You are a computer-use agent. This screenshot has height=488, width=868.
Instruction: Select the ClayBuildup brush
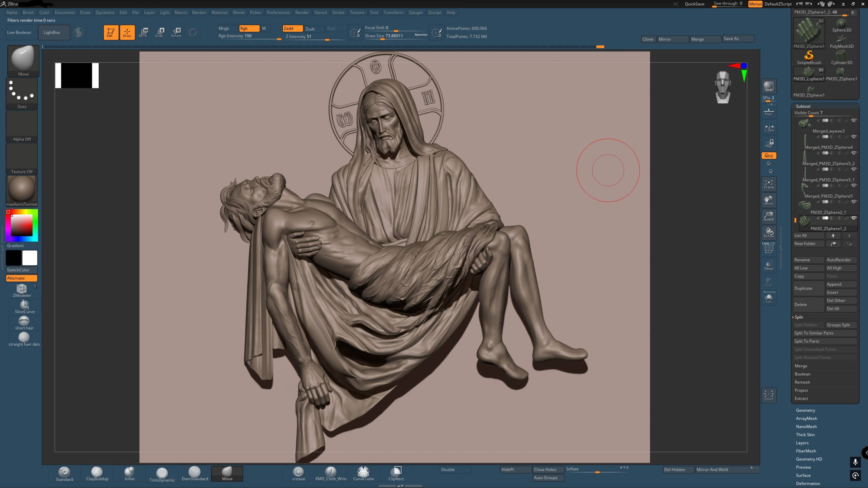[97, 473]
